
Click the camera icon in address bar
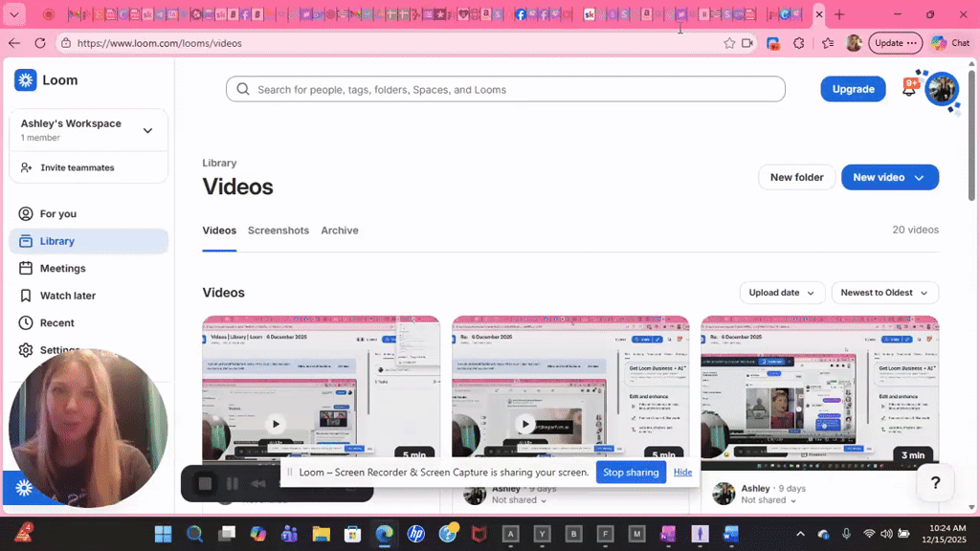pos(747,43)
